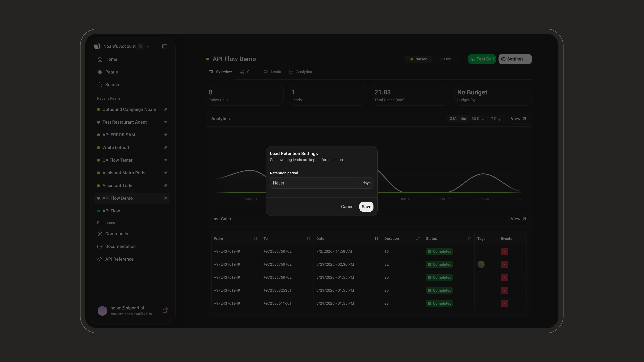644x362 pixels.
Task: Switch the pearl status to Paused
Action: click(418, 59)
